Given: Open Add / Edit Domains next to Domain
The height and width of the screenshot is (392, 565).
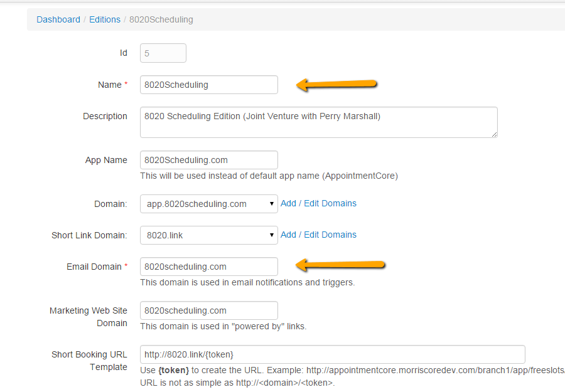Looking at the screenshot, I should (318, 203).
